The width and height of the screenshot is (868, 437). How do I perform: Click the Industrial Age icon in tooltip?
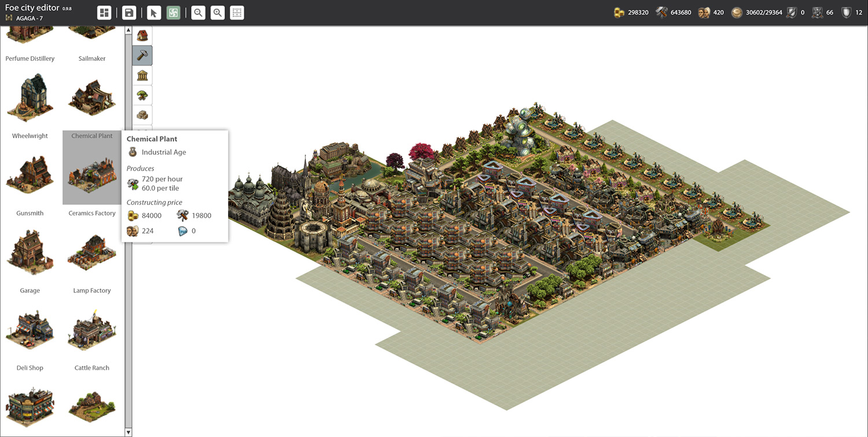coord(133,152)
